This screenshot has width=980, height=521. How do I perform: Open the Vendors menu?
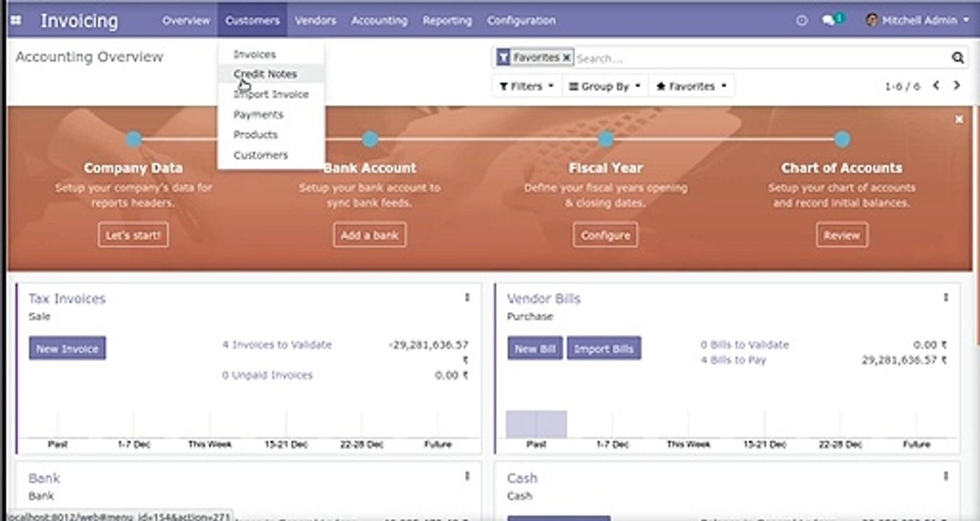315,20
